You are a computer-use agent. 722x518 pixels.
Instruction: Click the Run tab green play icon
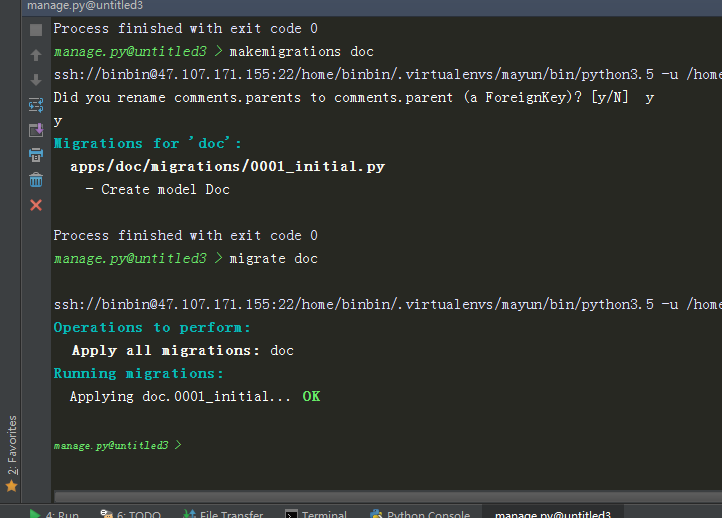(x=35, y=514)
